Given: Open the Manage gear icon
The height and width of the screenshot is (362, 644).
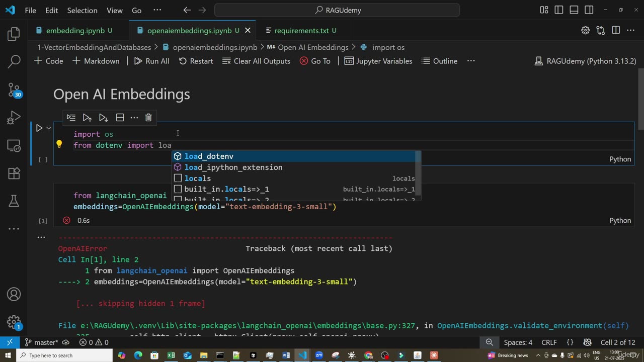Looking at the screenshot, I should pos(14,322).
